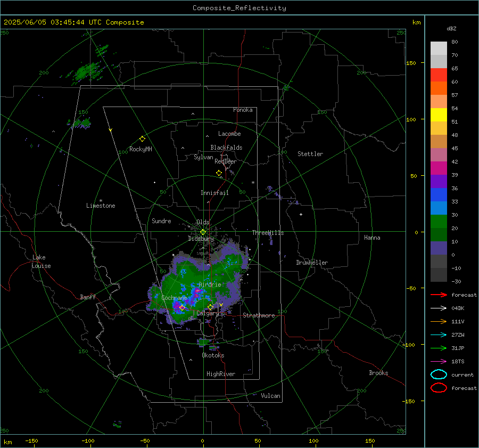
Task: Select the 65 dBZ red color swatch
Action: coord(439,75)
